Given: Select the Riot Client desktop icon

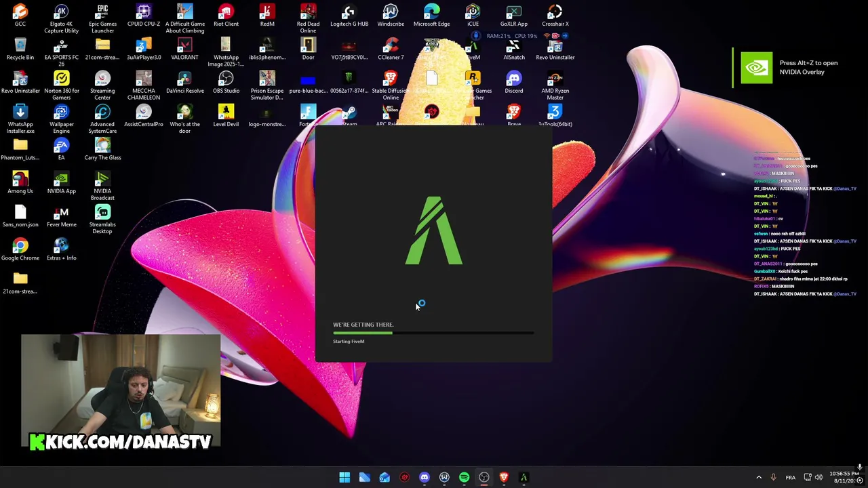Looking at the screenshot, I should [x=226, y=16].
